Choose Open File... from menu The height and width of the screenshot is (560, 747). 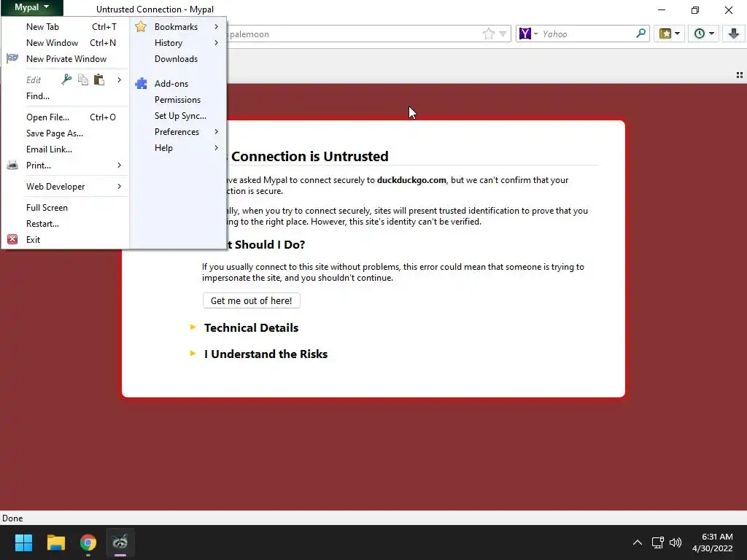65,117
